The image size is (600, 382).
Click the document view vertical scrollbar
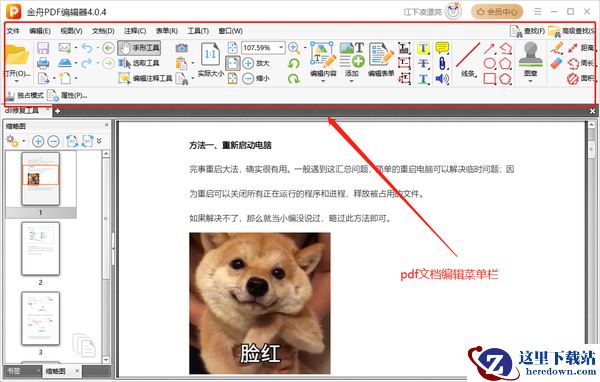pyautogui.click(x=591, y=249)
